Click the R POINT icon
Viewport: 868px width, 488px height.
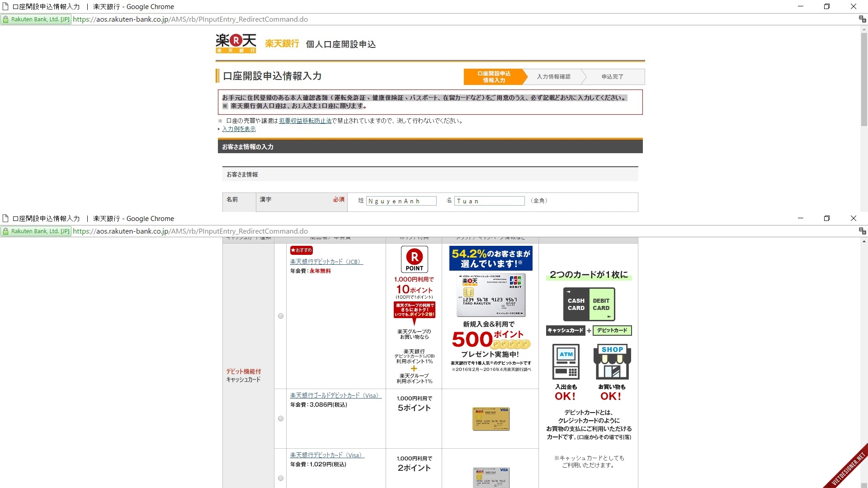coord(414,259)
